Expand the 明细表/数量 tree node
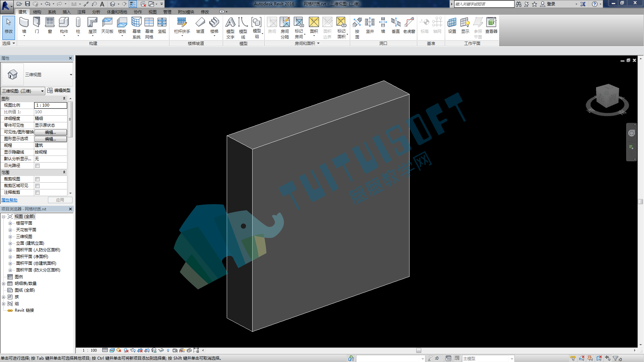 click(x=4, y=284)
